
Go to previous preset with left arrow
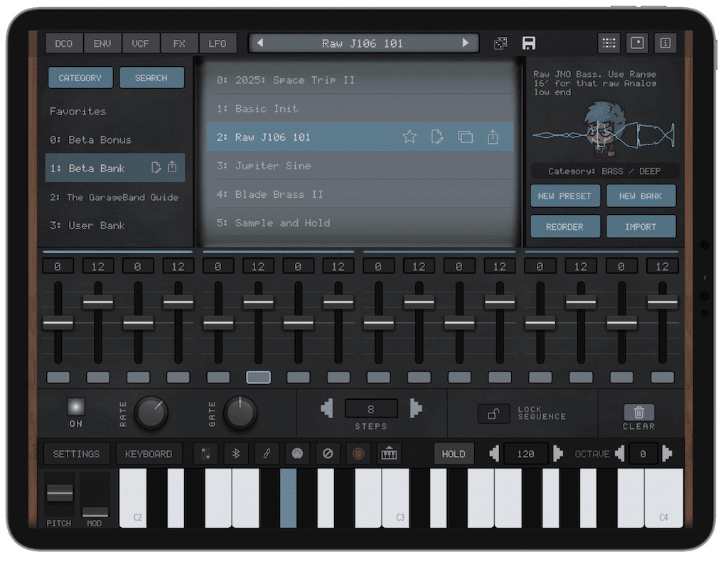pos(260,43)
